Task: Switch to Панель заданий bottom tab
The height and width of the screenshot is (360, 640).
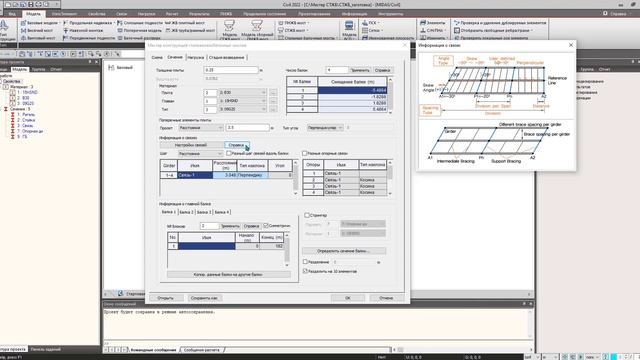Action: [x=46, y=349]
